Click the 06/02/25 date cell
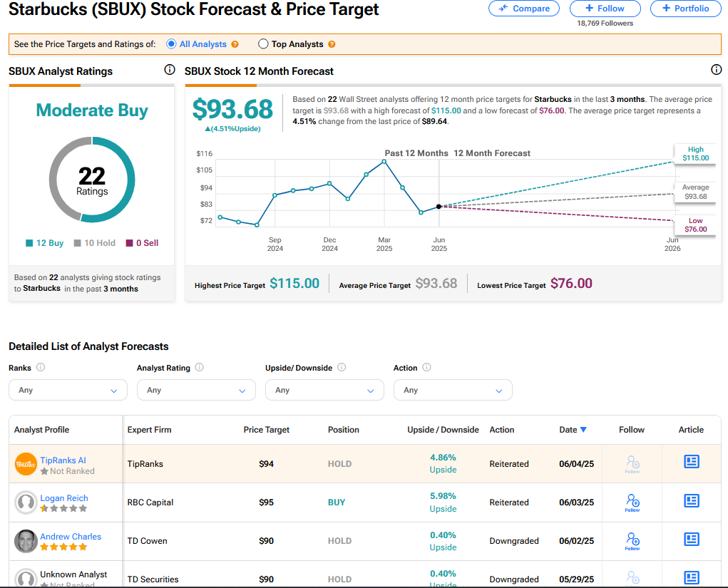This screenshot has width=728, height=588. pos(577,541)
